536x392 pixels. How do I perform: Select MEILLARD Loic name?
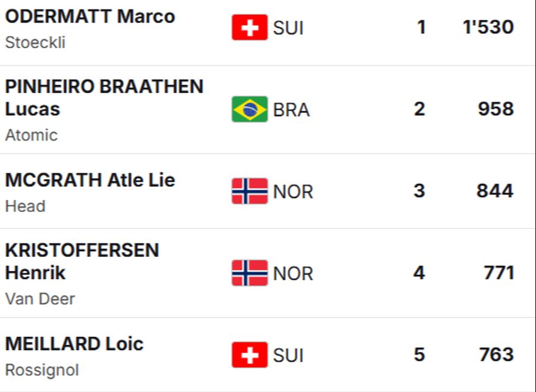click(74, 343)
